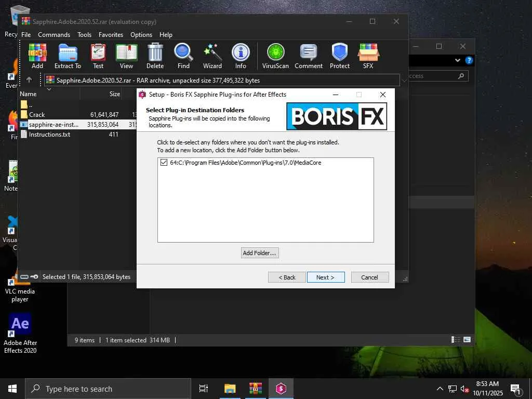532x399 pixels.
Task: Click the blue help icon in Explorer window
Action: [x=469, y=60]
